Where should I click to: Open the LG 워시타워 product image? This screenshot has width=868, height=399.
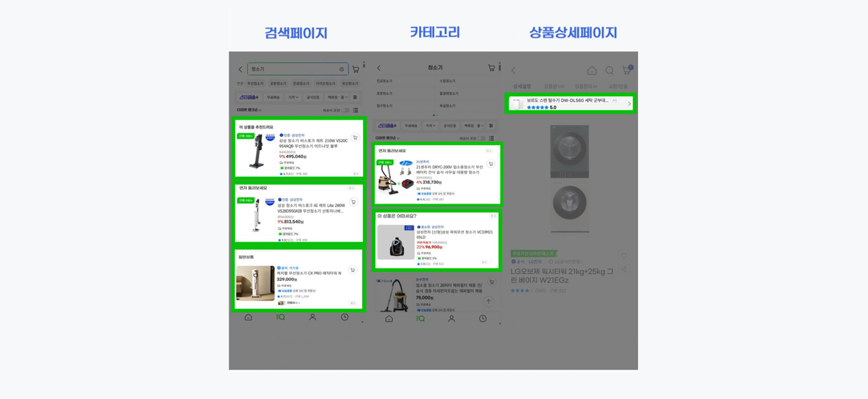click(x=570, y=180)
